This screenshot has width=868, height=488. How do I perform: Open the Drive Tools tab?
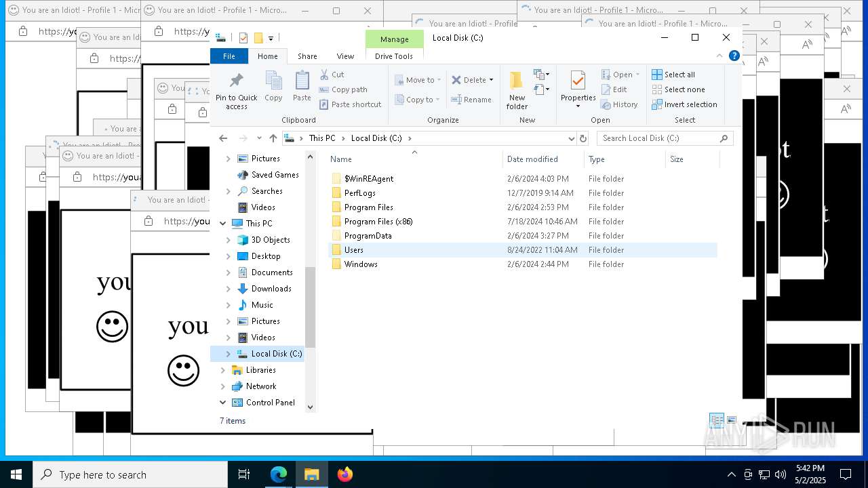pos(394,56)
